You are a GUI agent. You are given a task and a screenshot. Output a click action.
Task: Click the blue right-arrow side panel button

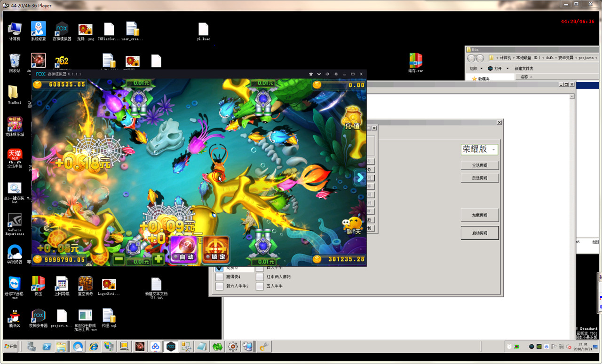360,178
